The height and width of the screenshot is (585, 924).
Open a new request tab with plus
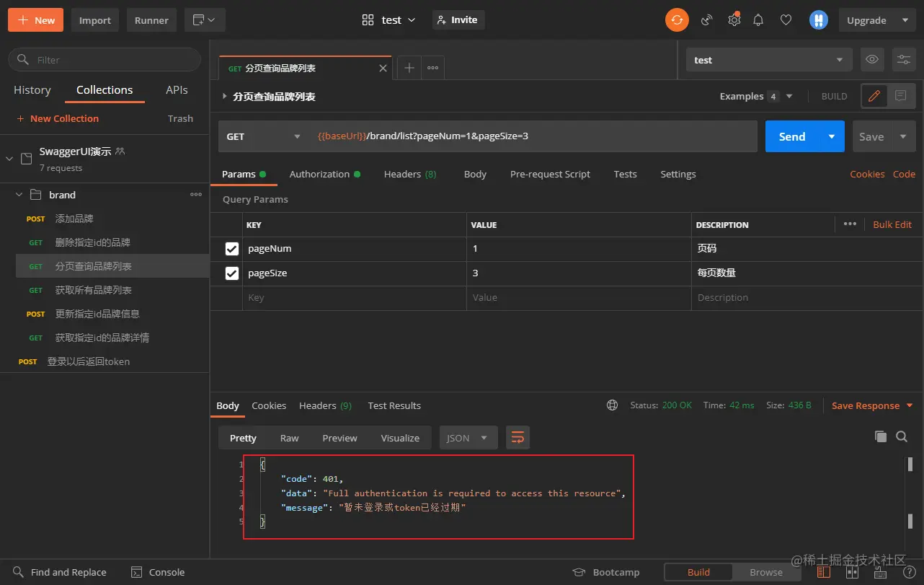409,68
